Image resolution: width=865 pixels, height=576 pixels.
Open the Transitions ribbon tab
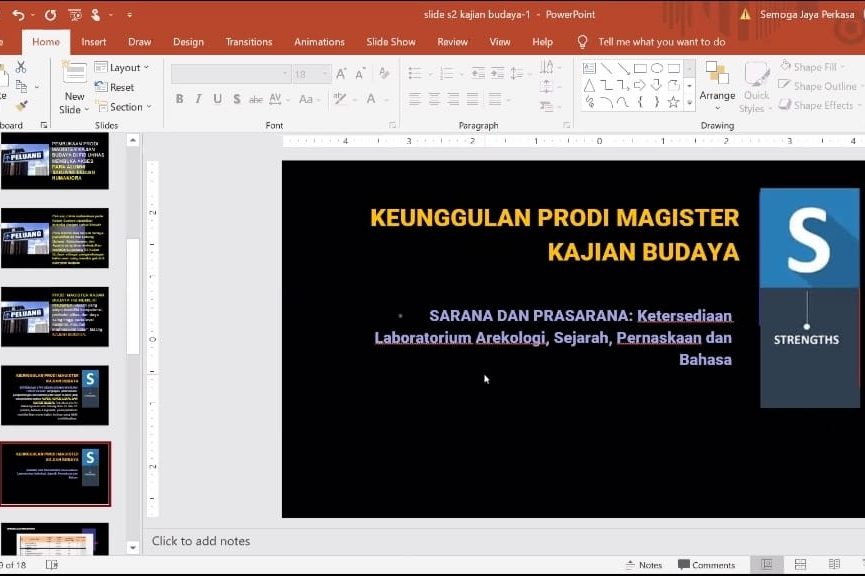click(x=249, y=42)
